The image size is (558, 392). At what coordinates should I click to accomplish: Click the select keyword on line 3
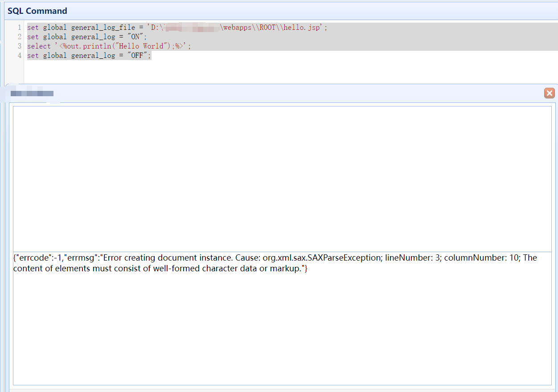coord(39,46)
